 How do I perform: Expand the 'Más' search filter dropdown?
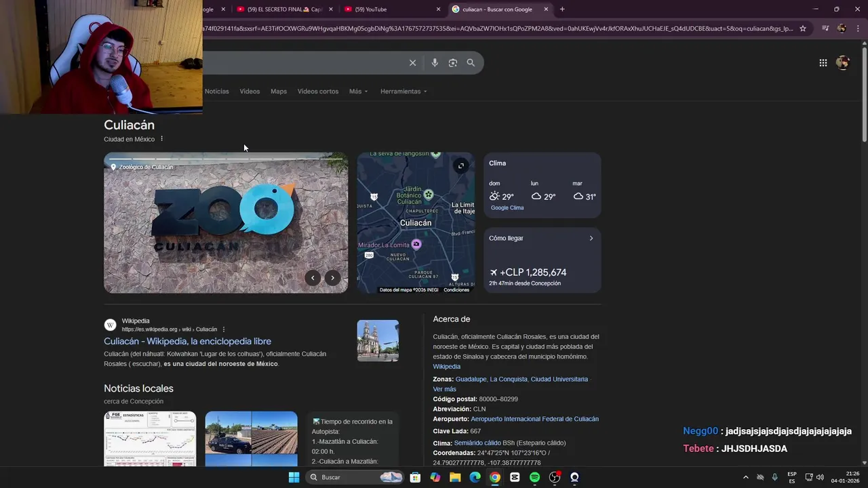(358, 91)
